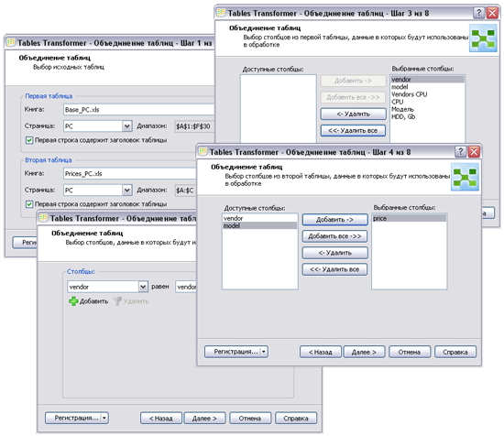Open Регистрация split-button arrow in Step 4
Image resolution: width=504 pixels, height=436 pixels.
[x=264, y=352]
